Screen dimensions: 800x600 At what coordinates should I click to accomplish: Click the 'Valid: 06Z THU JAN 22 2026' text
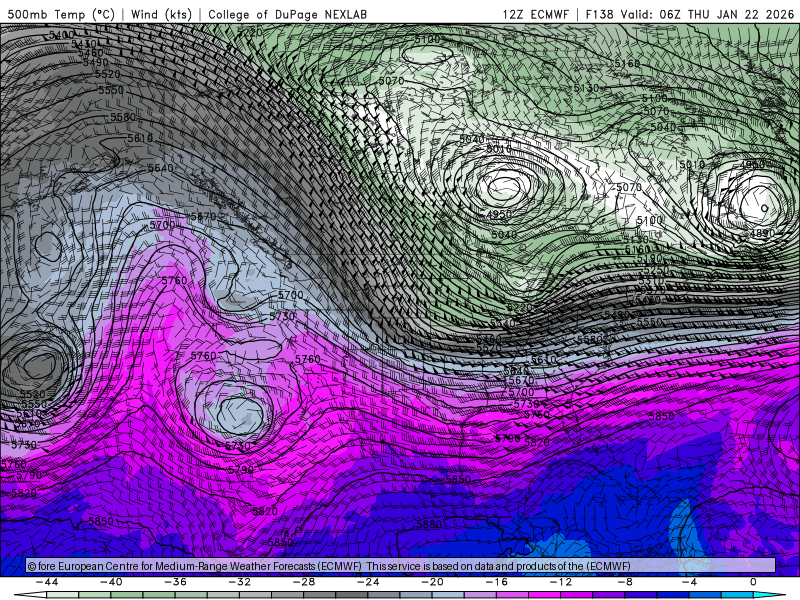coord(707,14)
